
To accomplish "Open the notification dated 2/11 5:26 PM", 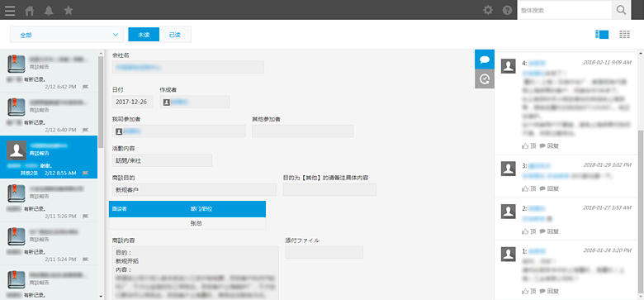I will tap(49, 200).
